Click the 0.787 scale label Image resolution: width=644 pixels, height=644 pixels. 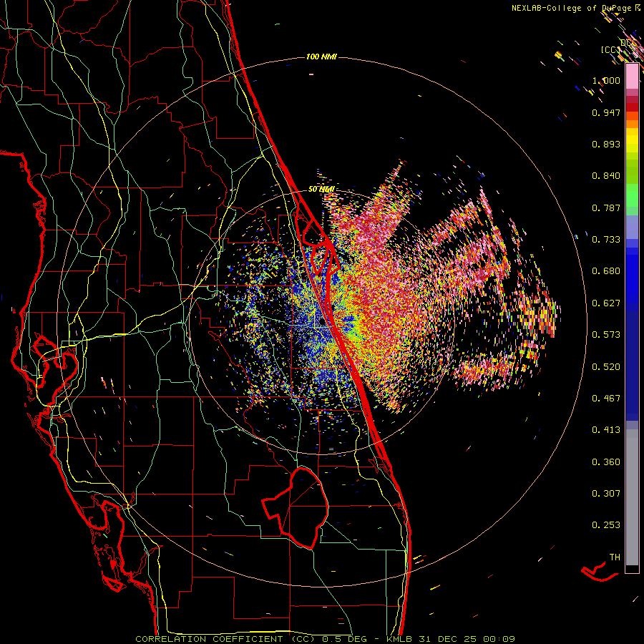(606, 208)
